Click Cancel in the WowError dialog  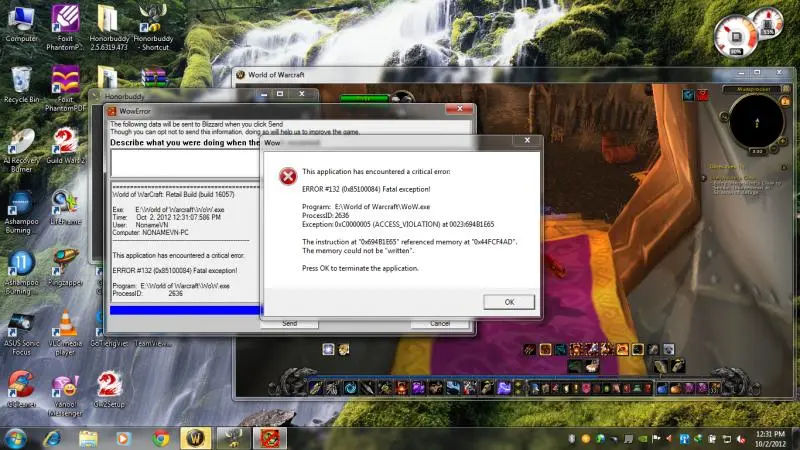(x=438, y=324)
